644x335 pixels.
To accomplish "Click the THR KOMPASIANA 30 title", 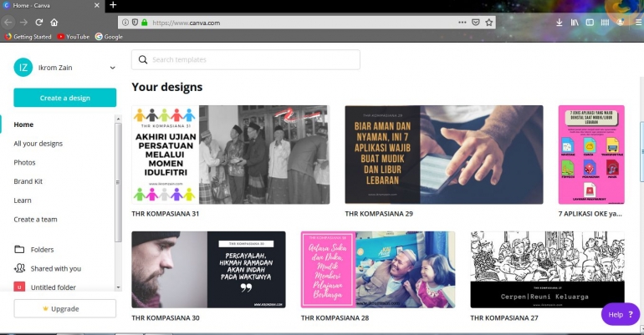I will pyautogui.click(x=166, y=317).
